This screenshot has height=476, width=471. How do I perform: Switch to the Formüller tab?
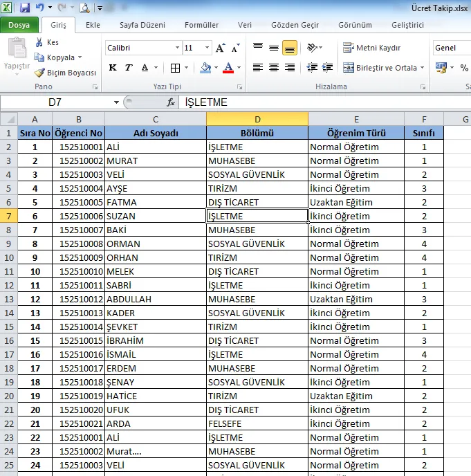[201, 25]
